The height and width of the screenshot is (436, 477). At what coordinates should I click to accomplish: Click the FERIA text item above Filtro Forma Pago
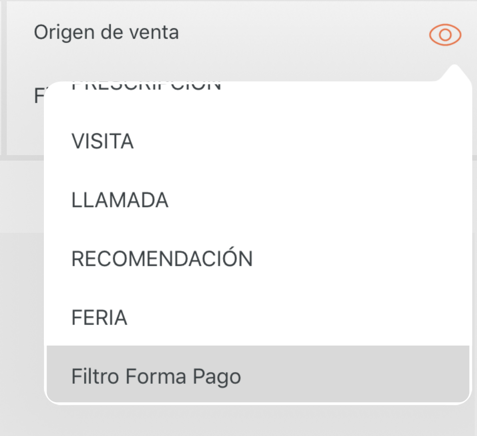coord(99,317)
